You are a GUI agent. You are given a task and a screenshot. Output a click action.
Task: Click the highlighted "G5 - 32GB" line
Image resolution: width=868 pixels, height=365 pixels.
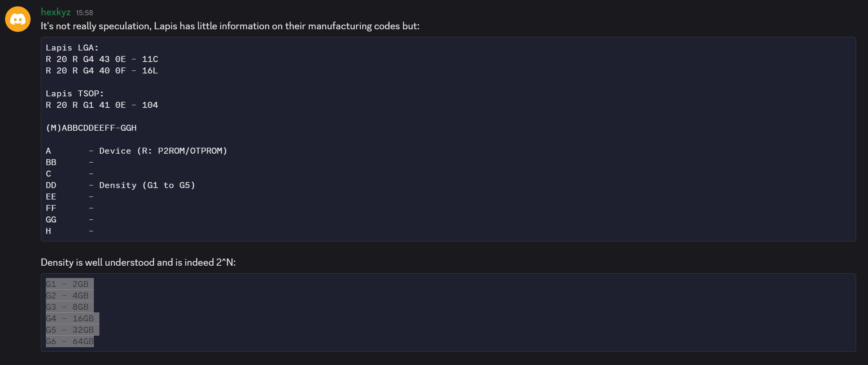point(70,330)
